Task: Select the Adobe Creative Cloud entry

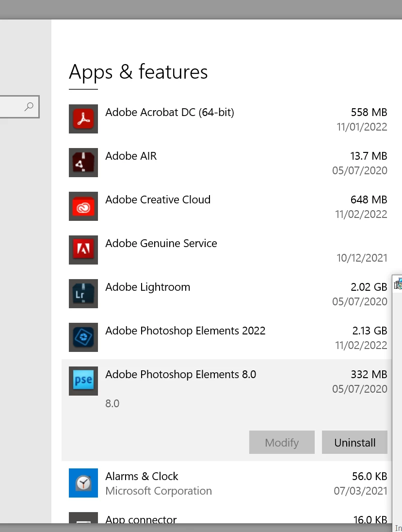Action: pyautogui.click(x=227, y=206)
